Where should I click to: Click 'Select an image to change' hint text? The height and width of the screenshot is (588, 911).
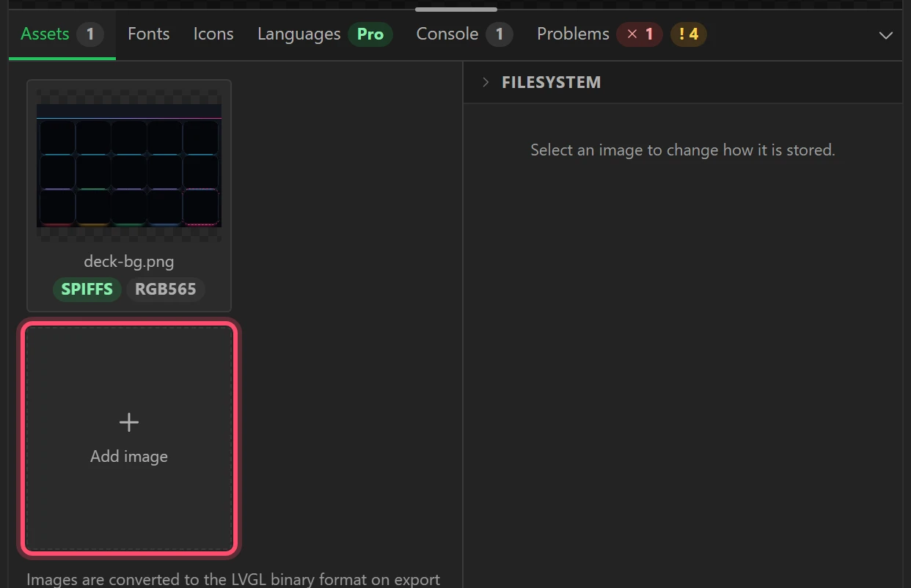[683, 150]
